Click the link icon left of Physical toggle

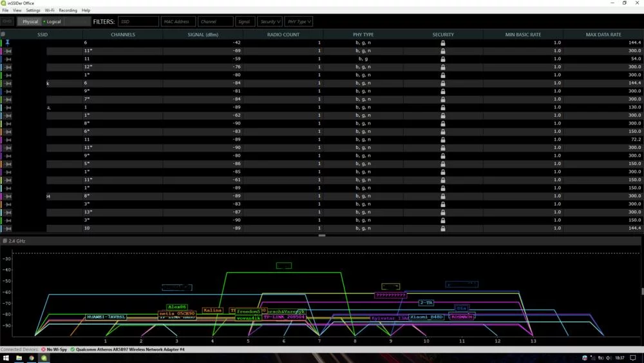[8, 21]
